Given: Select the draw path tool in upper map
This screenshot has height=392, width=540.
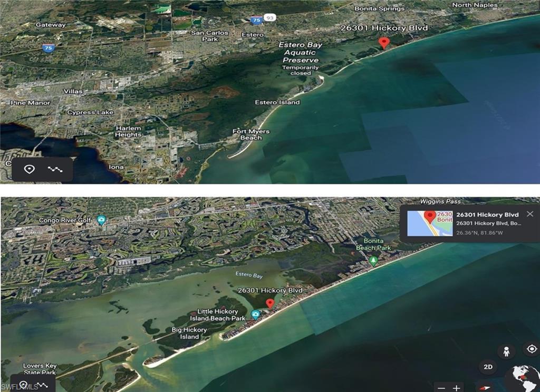Looking at the screenshot, I should (x=55, y=169).
